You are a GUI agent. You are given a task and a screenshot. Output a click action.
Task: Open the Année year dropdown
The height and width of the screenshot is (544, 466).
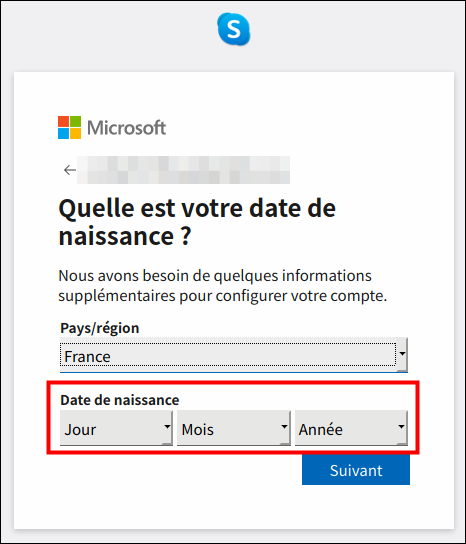[351, 428]
